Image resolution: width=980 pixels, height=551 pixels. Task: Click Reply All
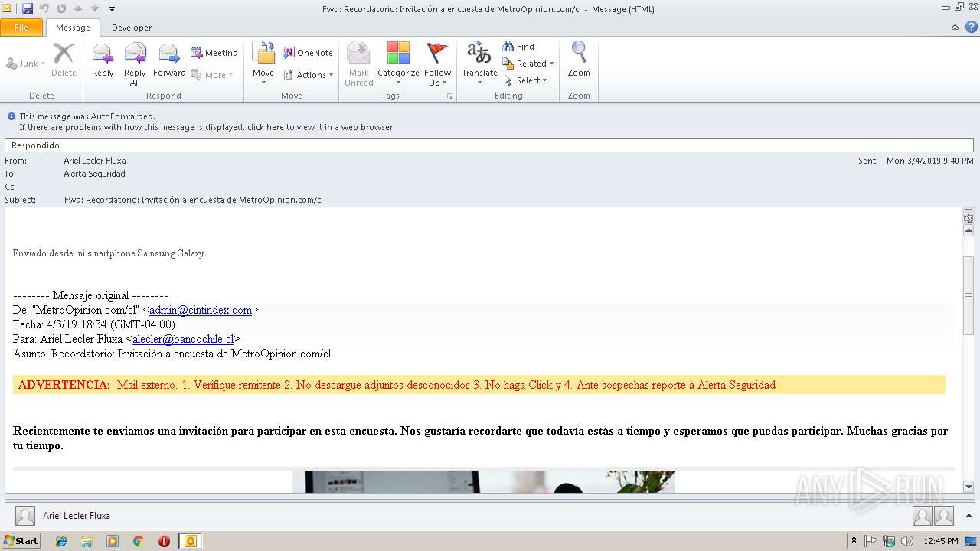click(x=135, y=64)
